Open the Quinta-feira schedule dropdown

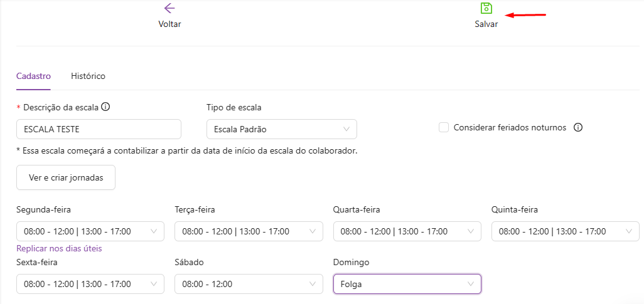coord(565,231)
